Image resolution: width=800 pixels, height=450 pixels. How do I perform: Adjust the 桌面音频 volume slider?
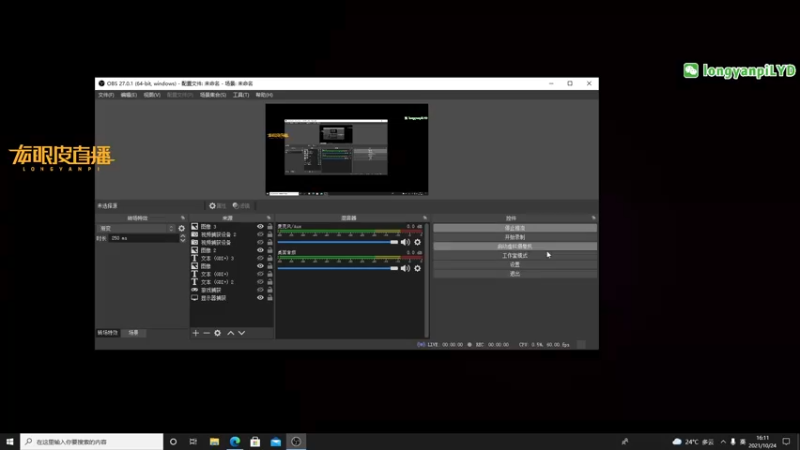point(338,268)
